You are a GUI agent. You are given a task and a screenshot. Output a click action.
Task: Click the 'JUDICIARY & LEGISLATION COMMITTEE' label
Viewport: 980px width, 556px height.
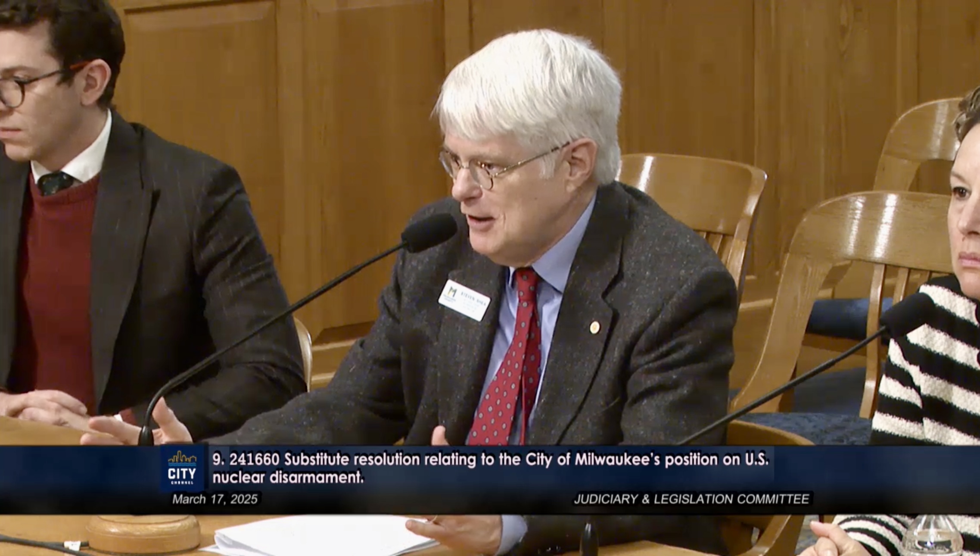click(691, 499)
